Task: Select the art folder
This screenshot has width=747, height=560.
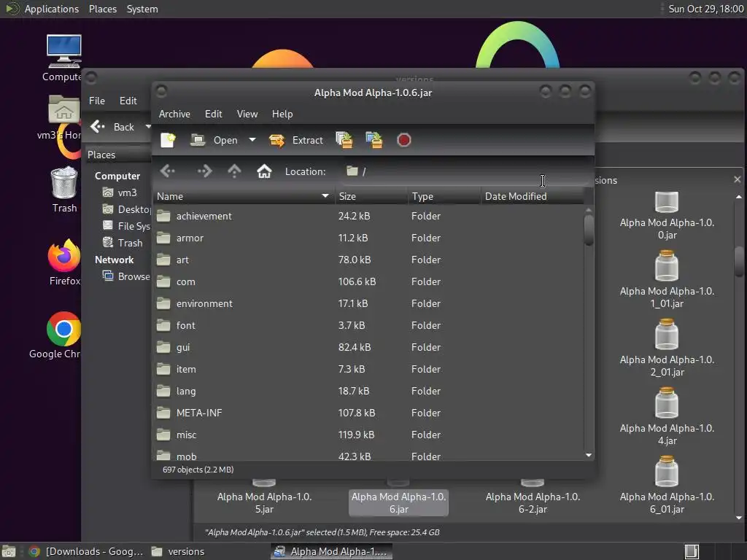Action: 368,260
